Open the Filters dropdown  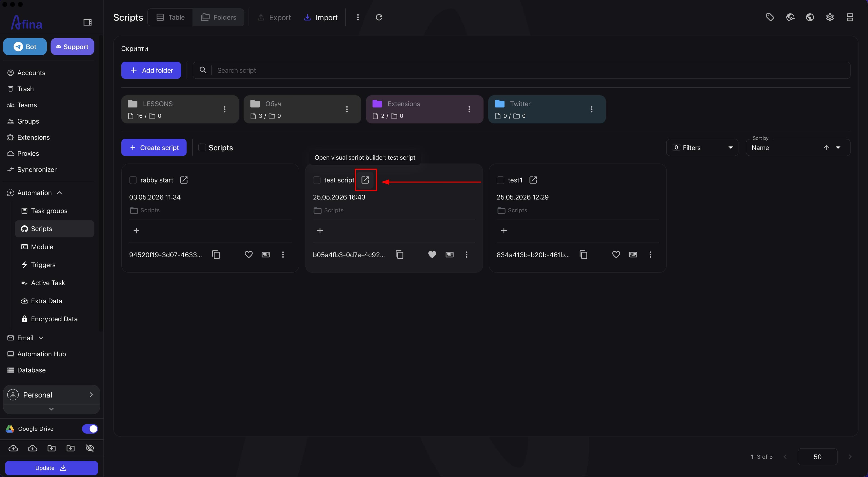[x=702, y=147]
